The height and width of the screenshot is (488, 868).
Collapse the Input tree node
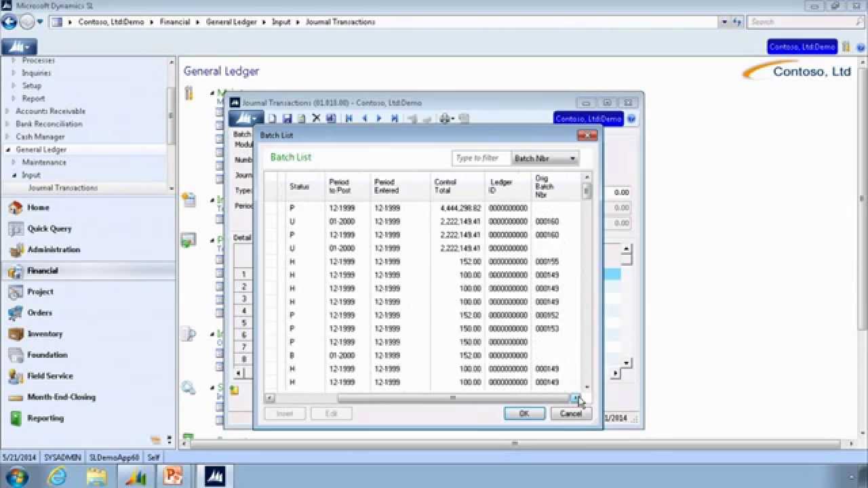tap(14, 176)
